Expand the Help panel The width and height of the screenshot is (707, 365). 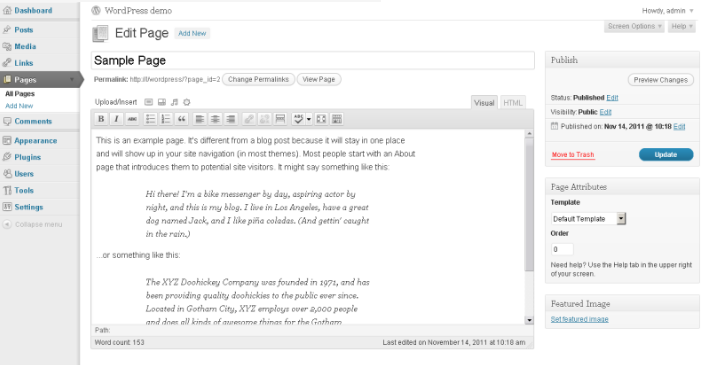pyautogui.click(x=682, y=26)
